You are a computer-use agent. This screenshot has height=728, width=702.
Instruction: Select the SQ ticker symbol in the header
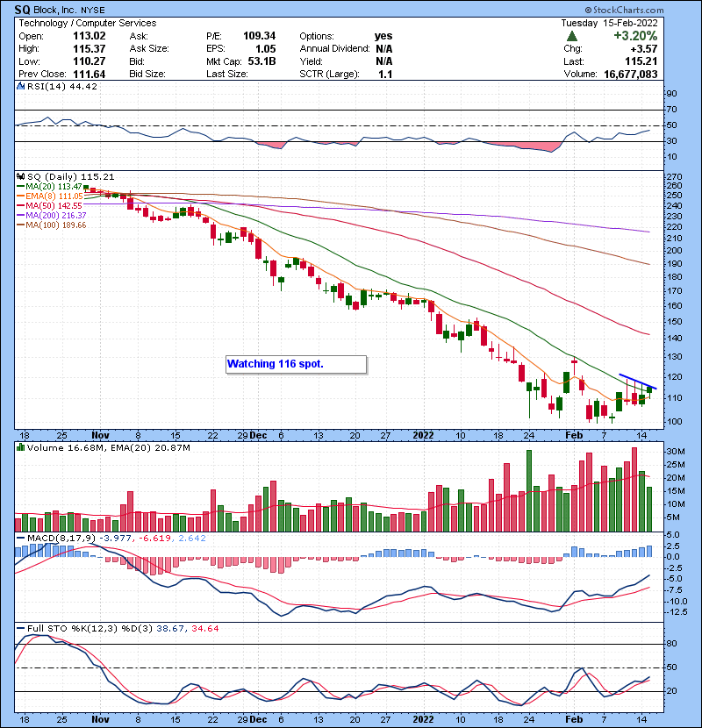pos(22,10)
